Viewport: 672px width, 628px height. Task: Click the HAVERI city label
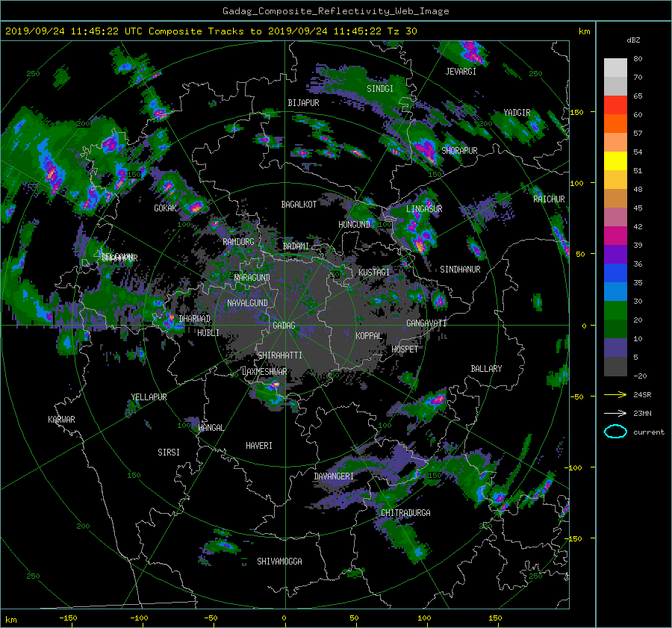click(x=259, y=446)
